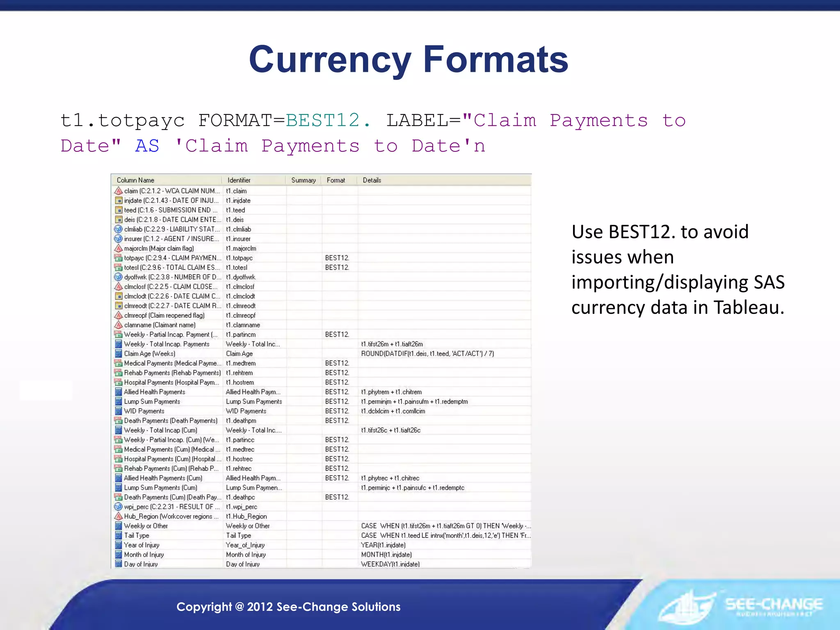840x630 pixels.
Task: Click the numeric icon beside wpi_perc row
Action: (118, 507)
